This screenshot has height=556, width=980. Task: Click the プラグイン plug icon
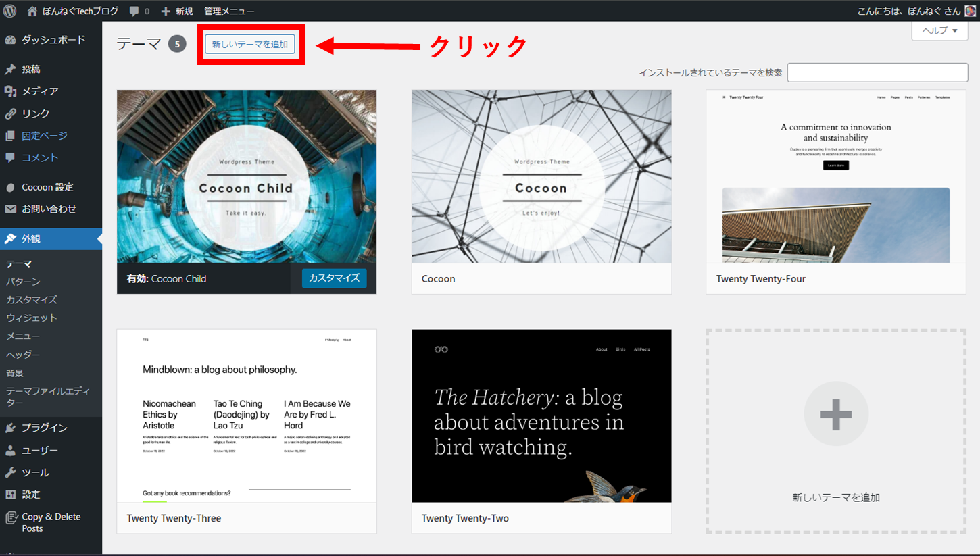10,428
